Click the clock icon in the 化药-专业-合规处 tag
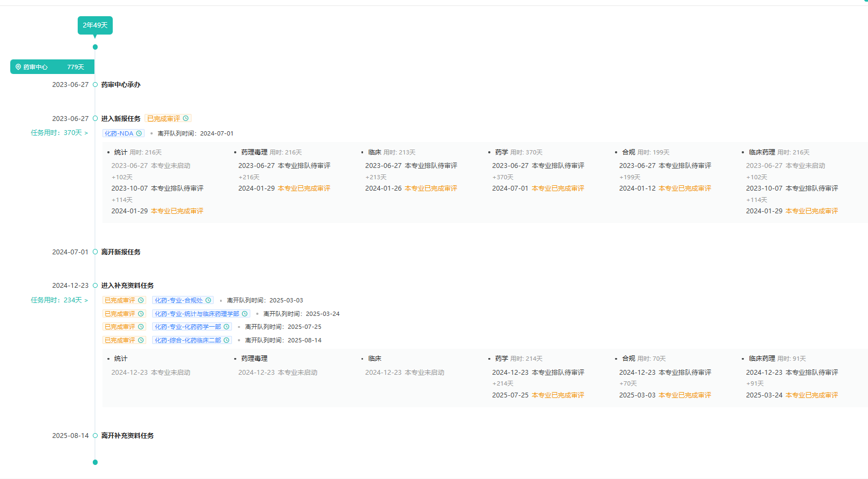This screenshot has width=868, height=479. click(x=208, y=300)
